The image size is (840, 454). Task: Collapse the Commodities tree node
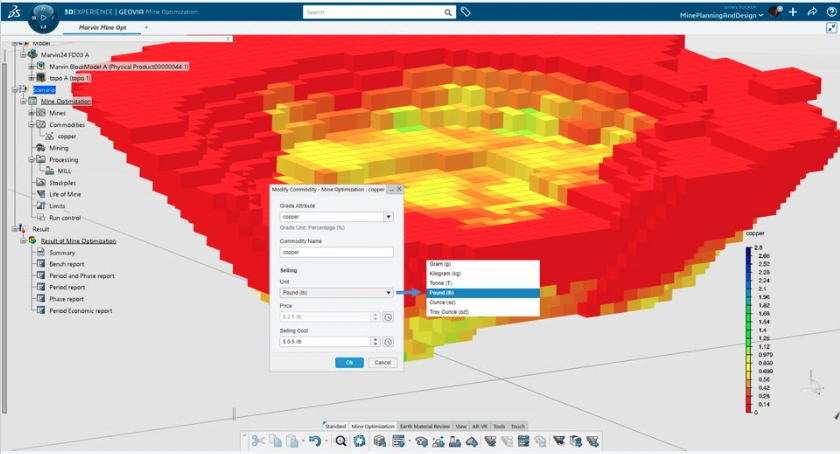point(32,125)
